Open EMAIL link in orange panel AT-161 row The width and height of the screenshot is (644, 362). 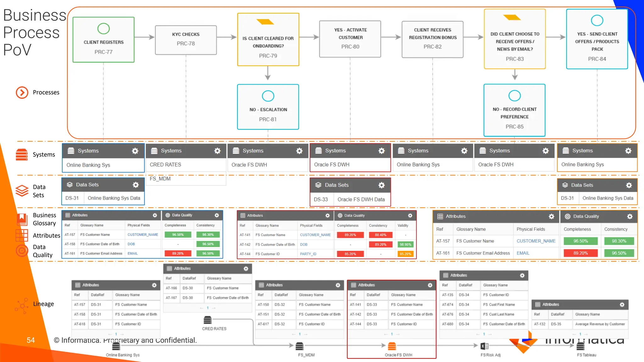523,253
